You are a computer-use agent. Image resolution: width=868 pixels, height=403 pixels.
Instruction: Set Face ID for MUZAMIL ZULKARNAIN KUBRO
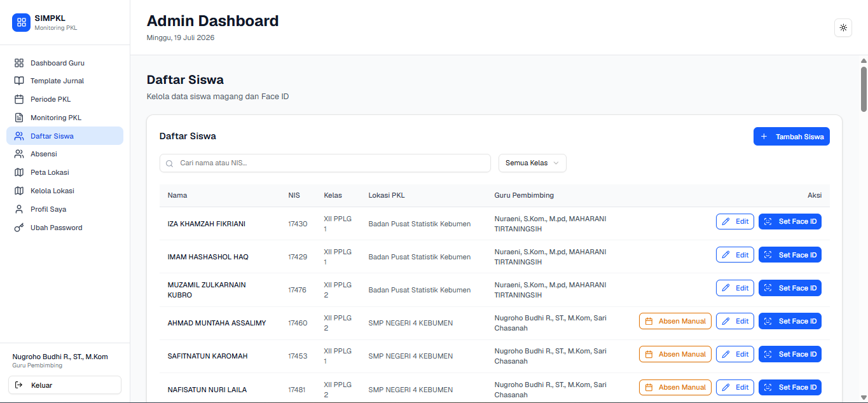790,288
